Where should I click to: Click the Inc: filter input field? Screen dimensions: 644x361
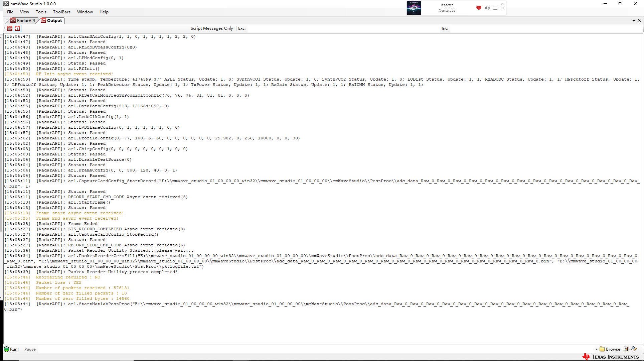(x=546, y=28)
